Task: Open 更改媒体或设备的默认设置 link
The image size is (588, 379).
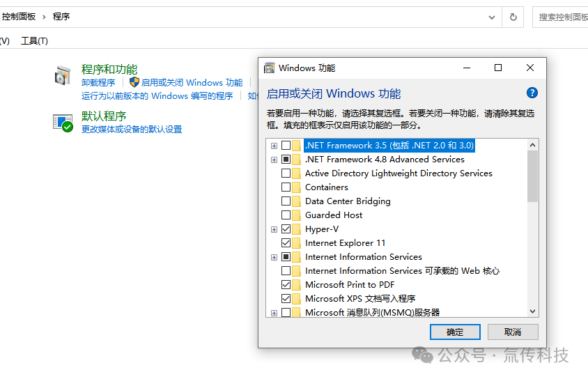Action: pos(132,130)
